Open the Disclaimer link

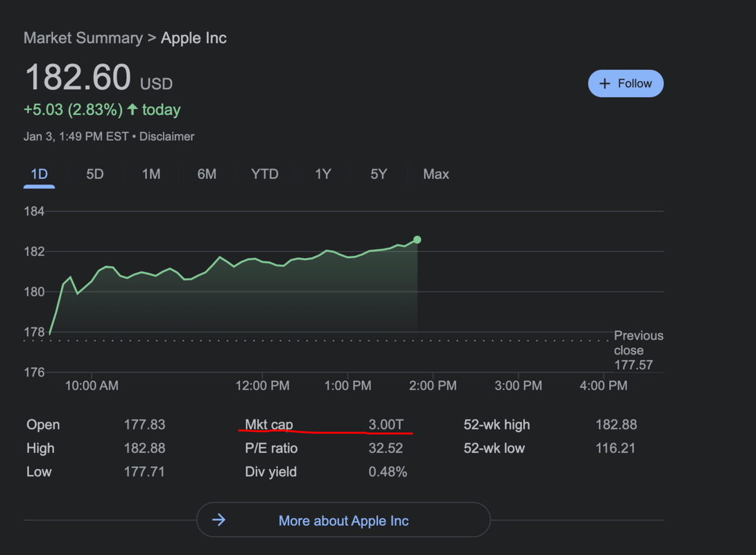coord(167,137)
